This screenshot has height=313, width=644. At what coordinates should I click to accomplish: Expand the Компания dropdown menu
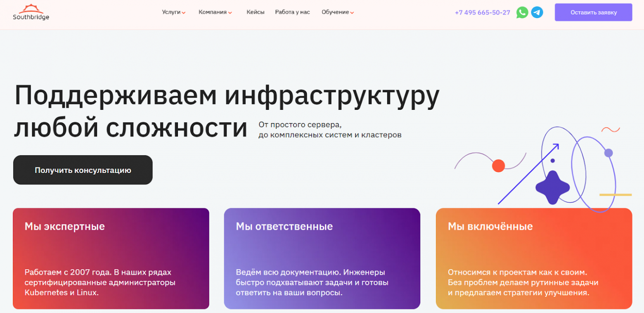point(212,12)
